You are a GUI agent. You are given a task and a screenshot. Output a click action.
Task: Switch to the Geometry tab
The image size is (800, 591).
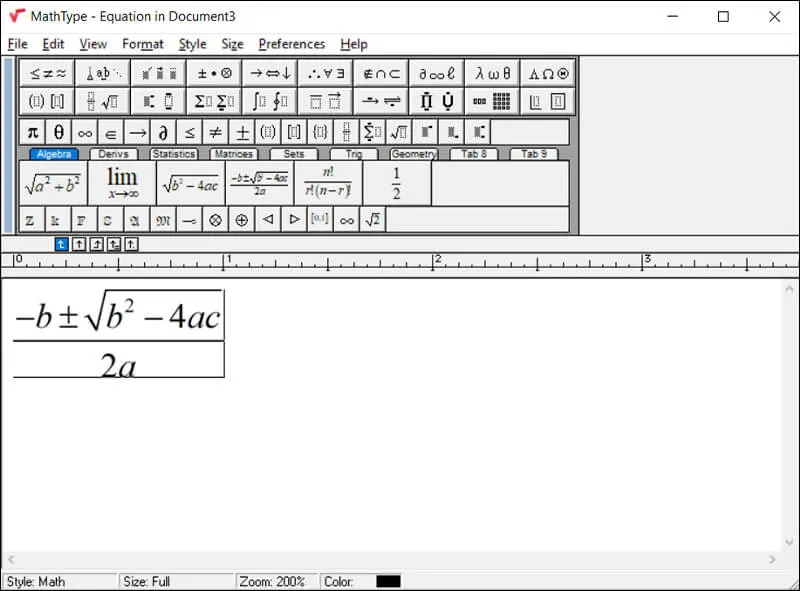pos(413,154)
